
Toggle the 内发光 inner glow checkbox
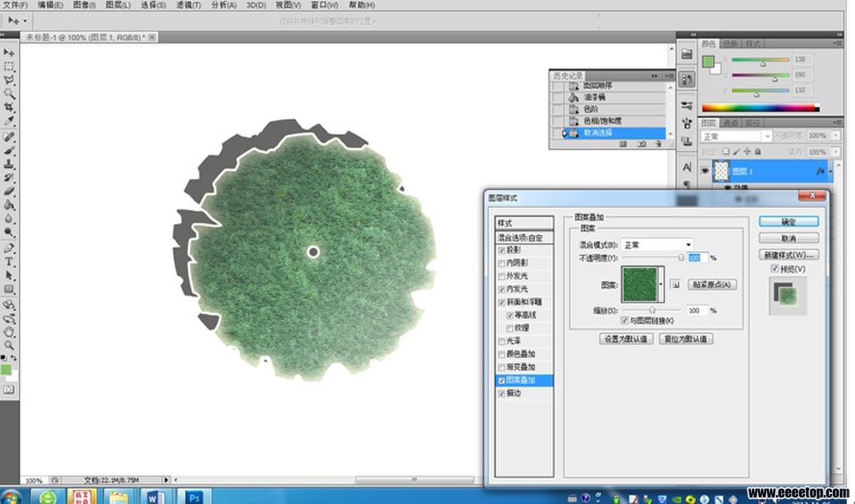[x=502, y=290]
